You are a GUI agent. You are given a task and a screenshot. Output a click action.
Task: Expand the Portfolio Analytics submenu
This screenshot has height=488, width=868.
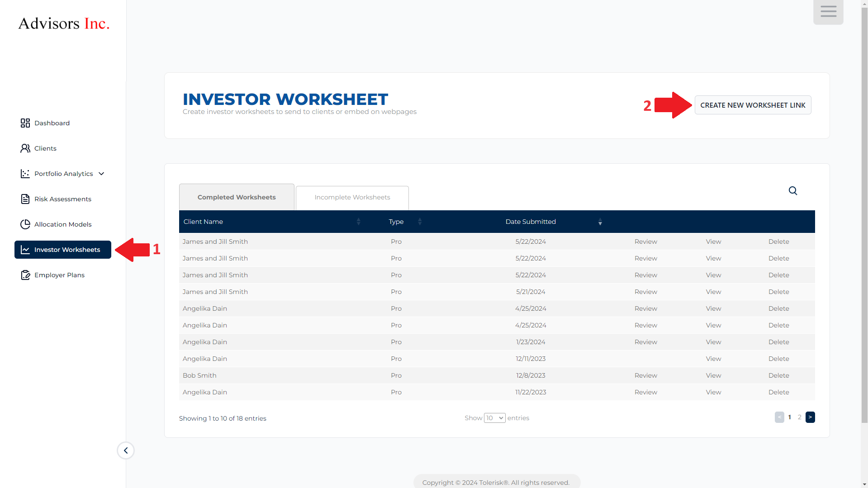click(101, 174)
